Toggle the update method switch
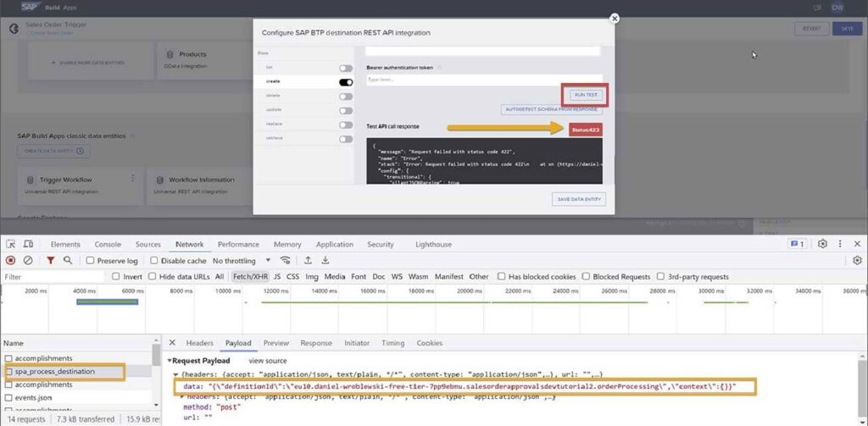The width and height of the screenshot is (868, 426). point(346,111)
